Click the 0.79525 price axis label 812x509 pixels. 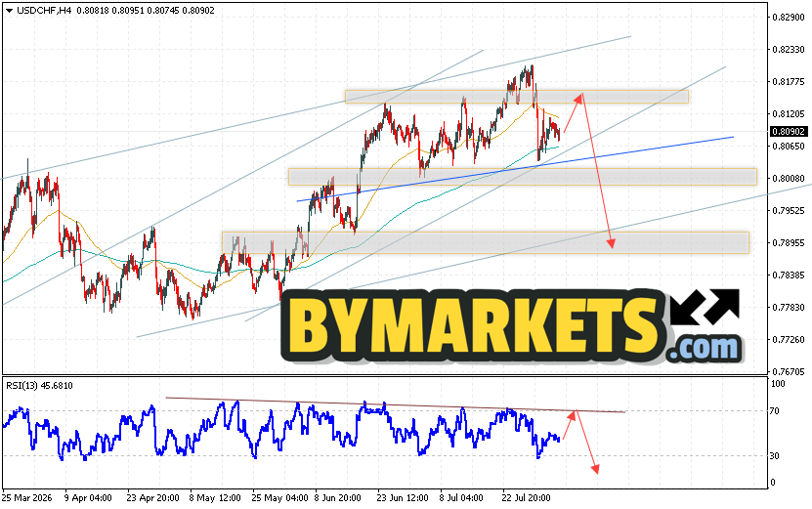(x=789, y=211)
